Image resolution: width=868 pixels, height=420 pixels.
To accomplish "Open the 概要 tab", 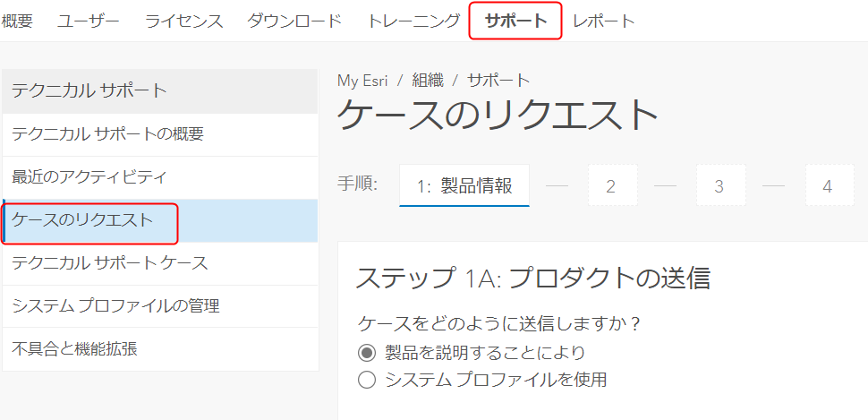I will [17, 21].
